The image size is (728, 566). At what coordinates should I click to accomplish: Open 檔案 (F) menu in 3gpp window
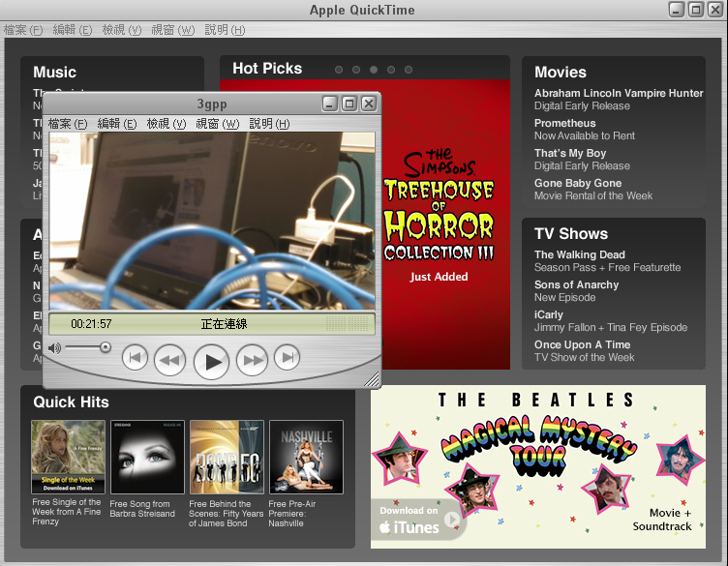tap(68, 124)
